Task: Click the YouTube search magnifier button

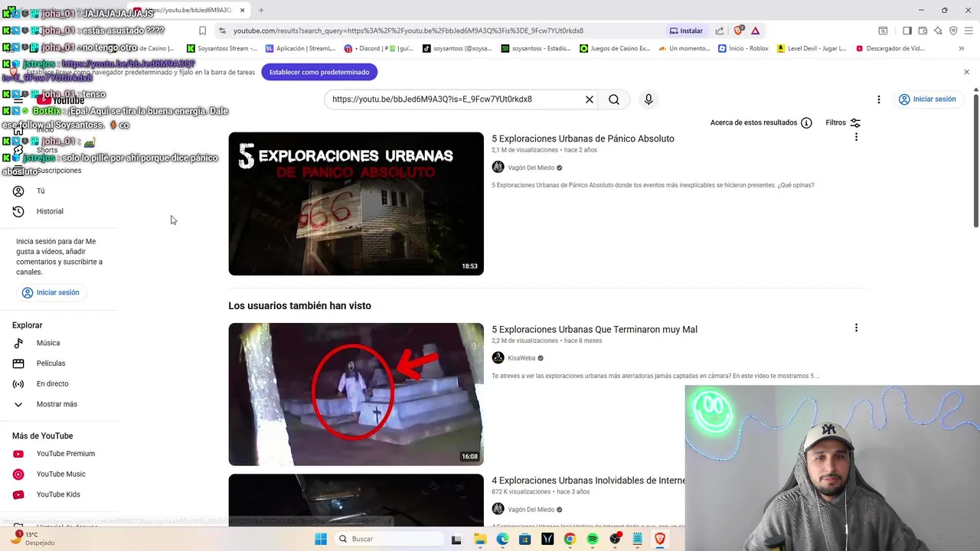Action: [614, 99]
